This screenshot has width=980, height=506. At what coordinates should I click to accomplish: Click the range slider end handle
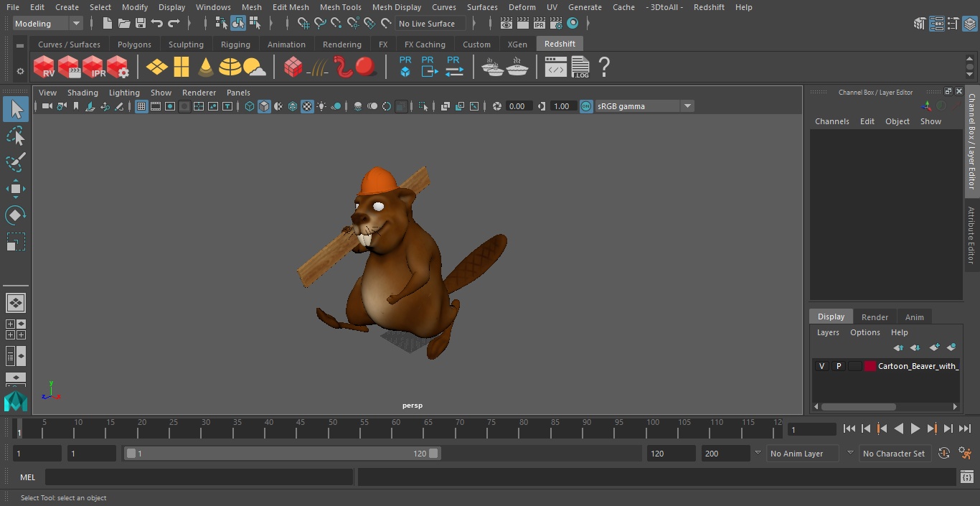pyautogui.click(x=433, y=454)
